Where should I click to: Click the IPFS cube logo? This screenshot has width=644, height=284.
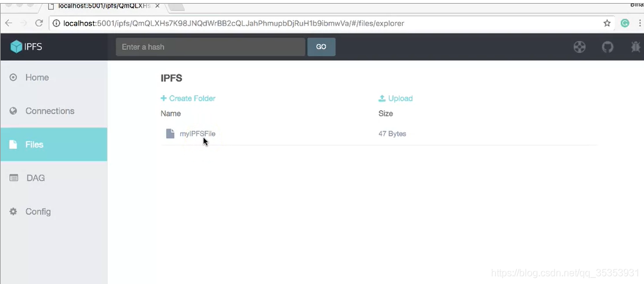16,47
